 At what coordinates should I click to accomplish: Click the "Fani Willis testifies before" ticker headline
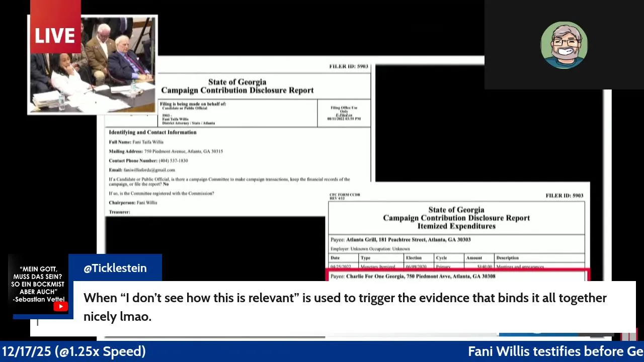pyautogui.click(x=555, y=351)
